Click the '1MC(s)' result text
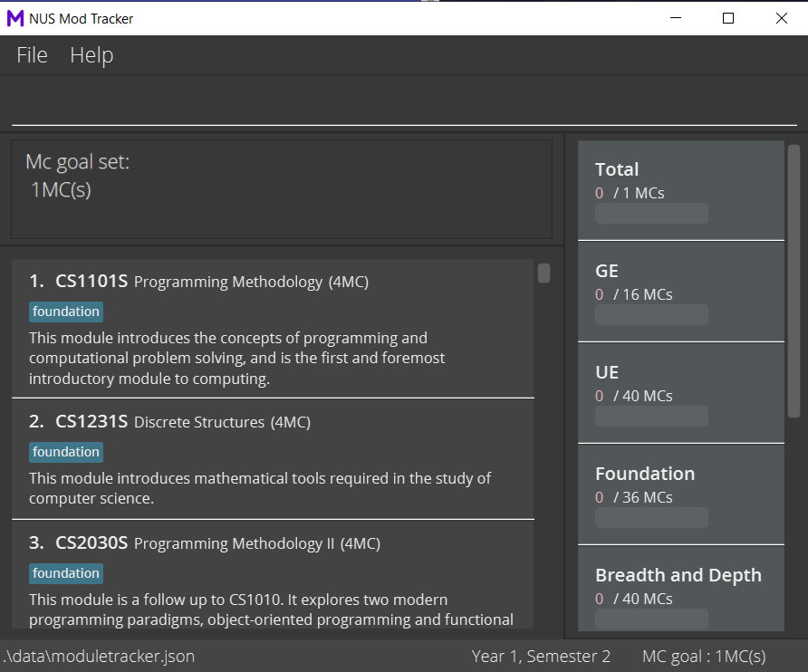The image size is (808, 672). [61, 190]
